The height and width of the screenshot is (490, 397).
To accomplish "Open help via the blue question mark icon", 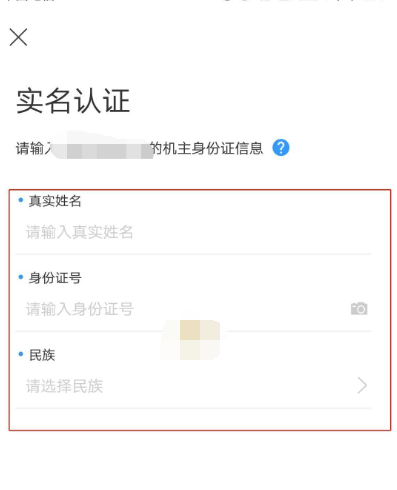I will (x=281, y=148).
